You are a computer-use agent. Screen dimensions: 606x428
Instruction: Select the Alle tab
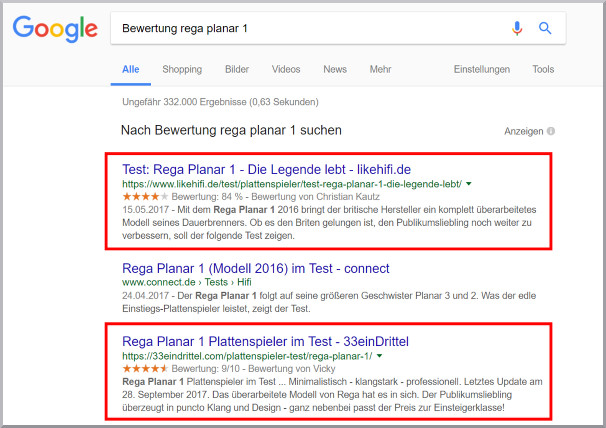(x=131, y=69)
